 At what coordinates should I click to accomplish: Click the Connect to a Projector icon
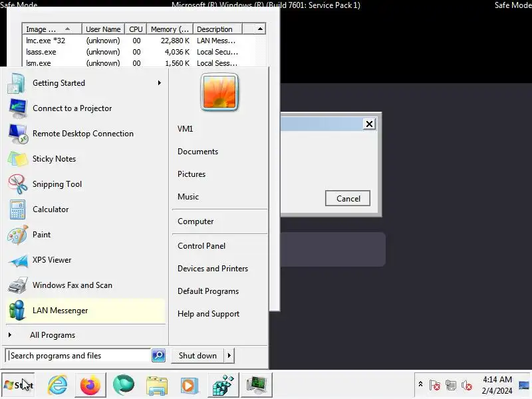(x=18, y=108)
